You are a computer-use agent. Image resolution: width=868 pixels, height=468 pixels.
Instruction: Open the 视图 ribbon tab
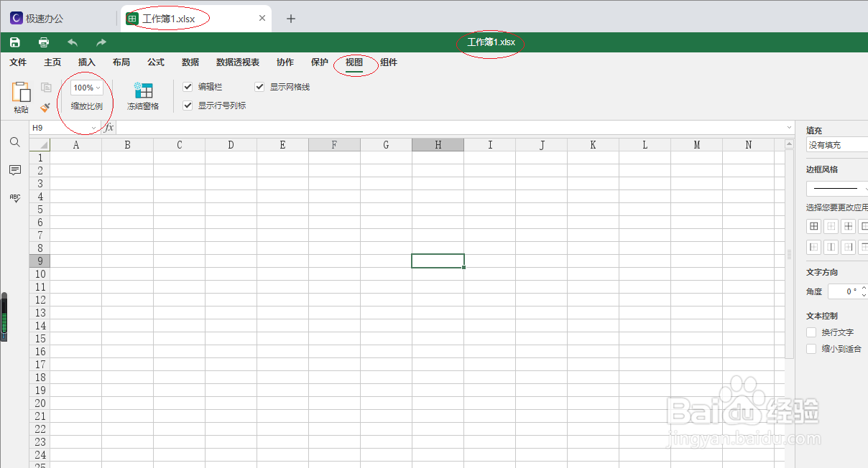pos(355,62)
